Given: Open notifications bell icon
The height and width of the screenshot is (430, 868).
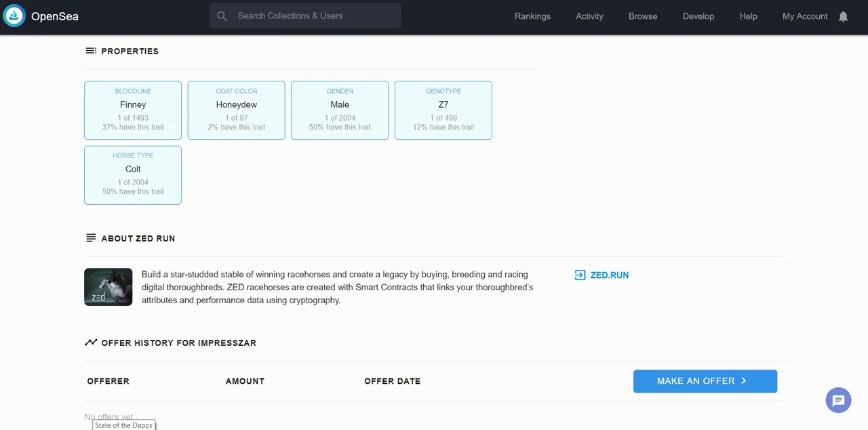Looking at the screenshot, I should 843,16.
